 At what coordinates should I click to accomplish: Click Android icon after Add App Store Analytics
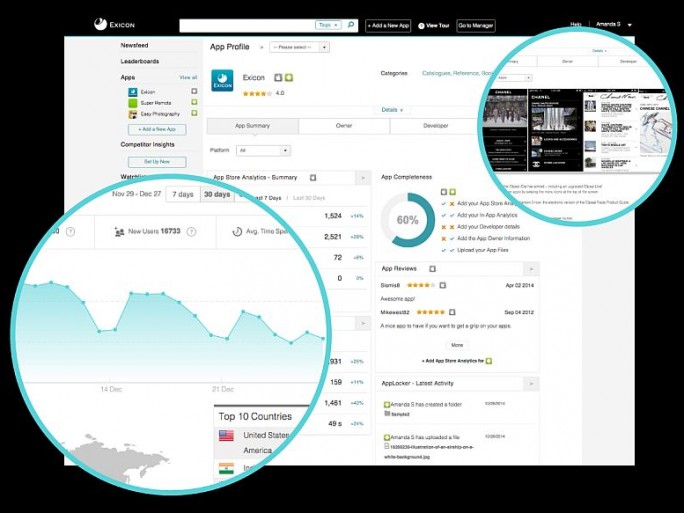489,361
